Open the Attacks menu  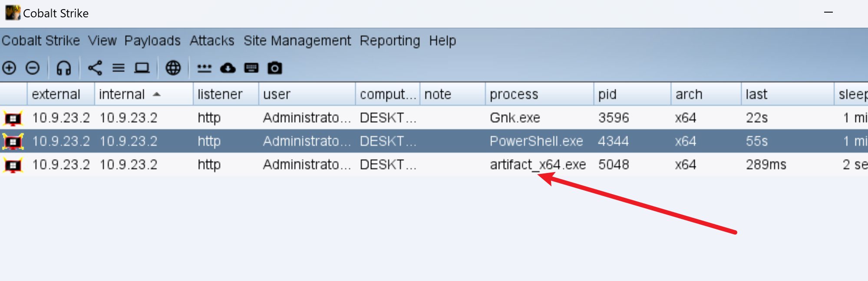coord(212,41)
